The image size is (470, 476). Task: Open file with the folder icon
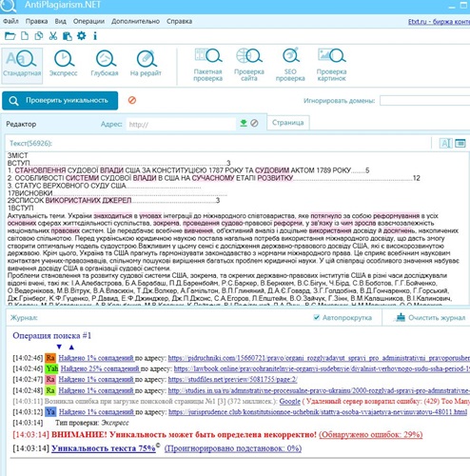point(10,36)
